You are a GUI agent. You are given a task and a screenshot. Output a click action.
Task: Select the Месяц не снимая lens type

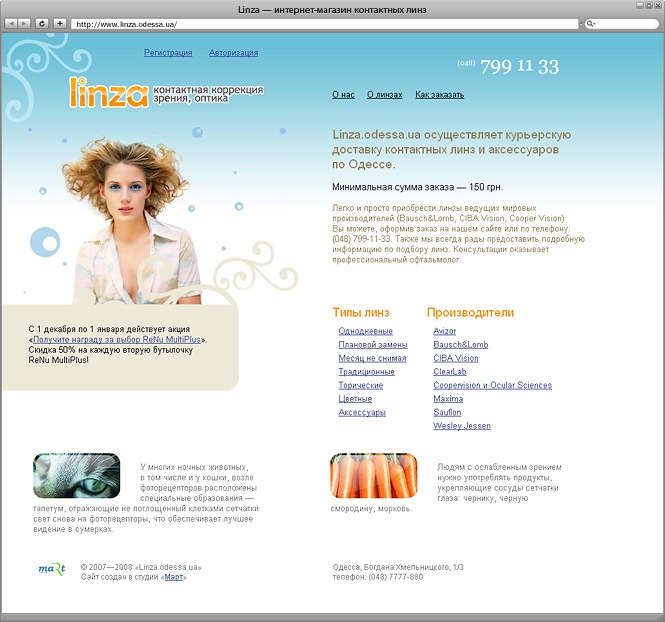[x=372, y=358]
